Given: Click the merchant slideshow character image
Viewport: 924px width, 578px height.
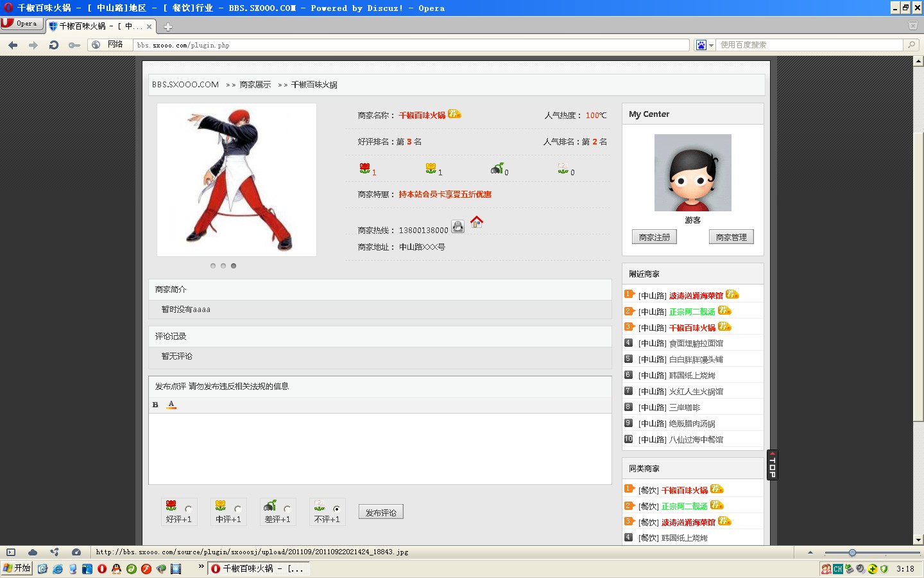Looking at the screenshot, I should click(237, 180).
